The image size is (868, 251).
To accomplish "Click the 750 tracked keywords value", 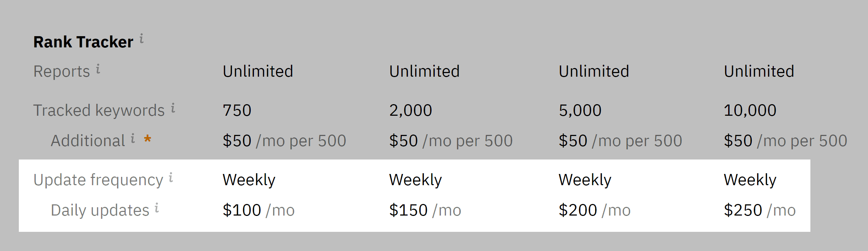I will 237,110.
